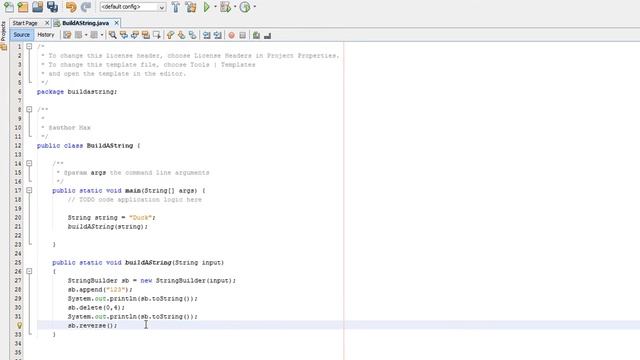Screen dimensions: 640x360
Task: Click the Redo arrow icon
Action: 86,7
